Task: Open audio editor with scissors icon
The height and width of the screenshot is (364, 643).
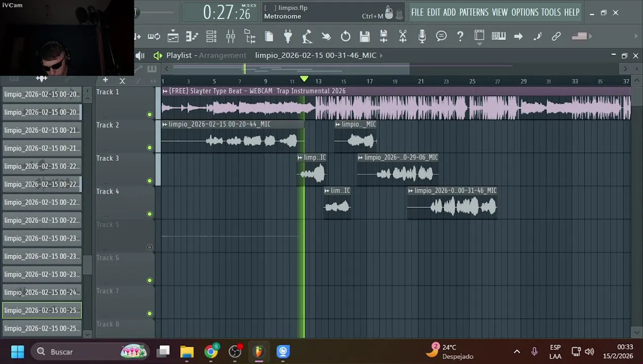Action: pyautogui.click(x=403, y=36)
